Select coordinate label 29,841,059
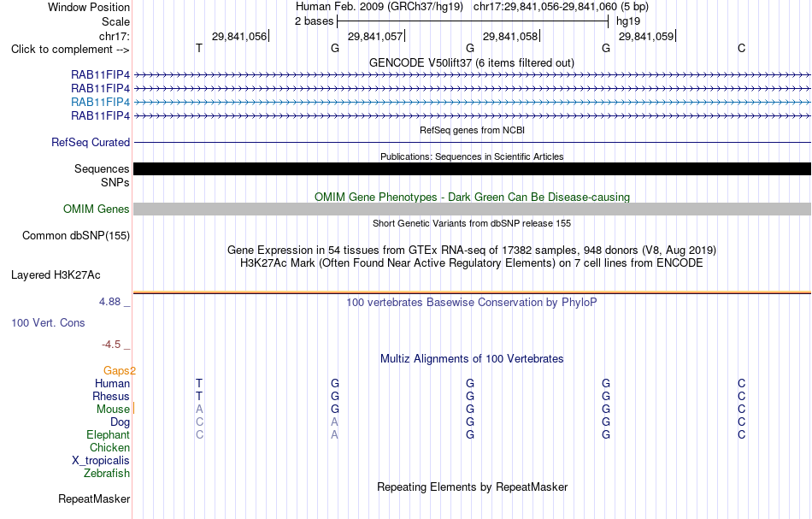The height and width of the screenshot is (519, 812). [x=646, y=36]
